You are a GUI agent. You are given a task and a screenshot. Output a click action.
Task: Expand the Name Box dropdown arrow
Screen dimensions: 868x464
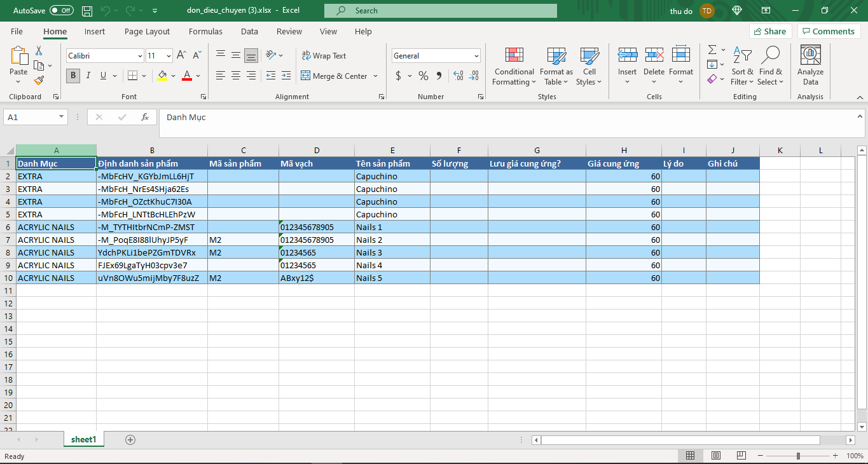coord(61,117)
